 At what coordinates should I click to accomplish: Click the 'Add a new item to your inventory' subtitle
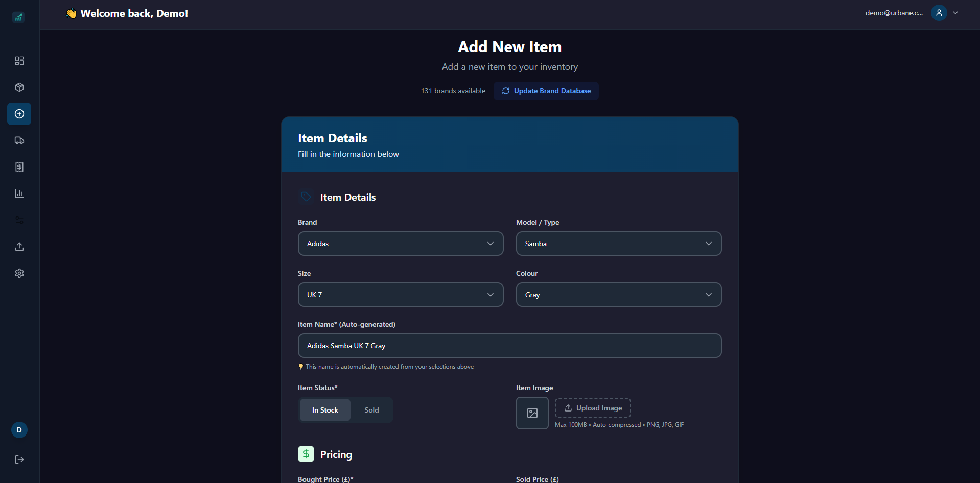click(x=510, y=67)
